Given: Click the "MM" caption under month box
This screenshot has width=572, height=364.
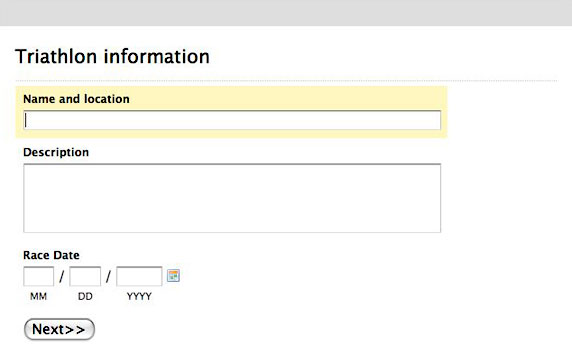Looking at the screenshot, I should (38, 296).
